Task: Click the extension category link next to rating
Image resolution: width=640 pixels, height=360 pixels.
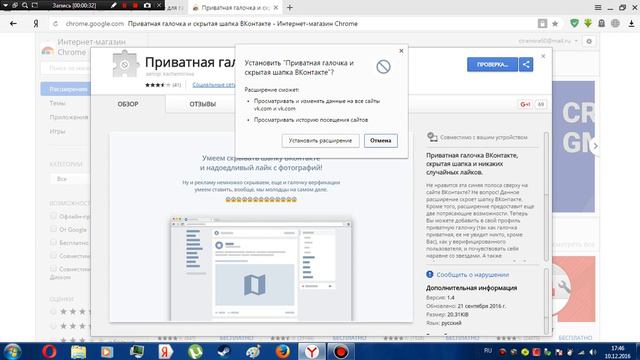Action: (x=214, y=85)
